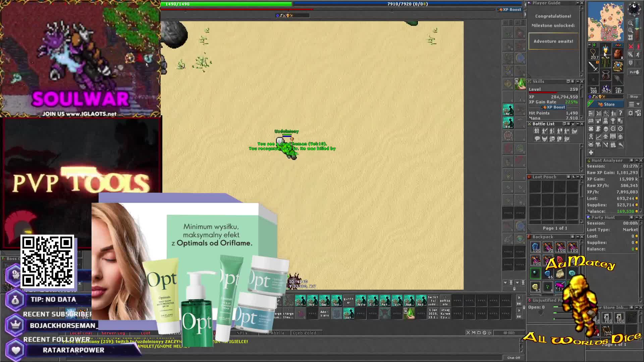Click the circle-slash icon on the chat toolbar
Image resolution: width=644 pixels, height=362 pixels.
click(484, 333)
